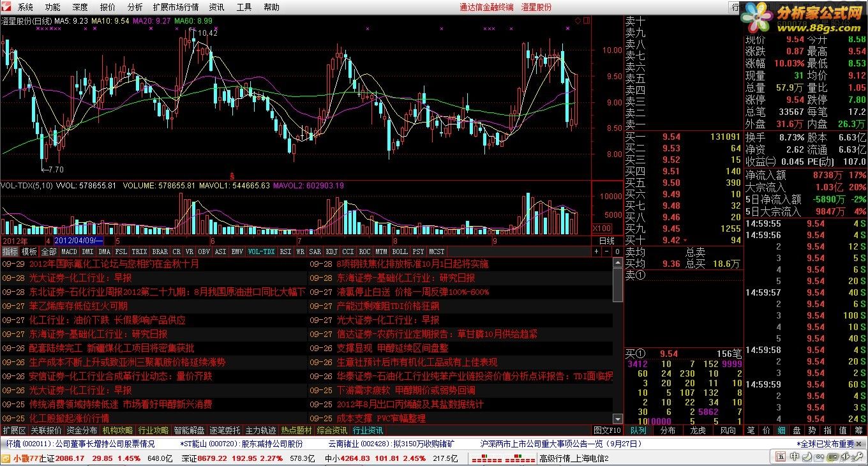868x466 pixels.
Task: Select the TRIX indicator tab
Action: pos(139,252)
